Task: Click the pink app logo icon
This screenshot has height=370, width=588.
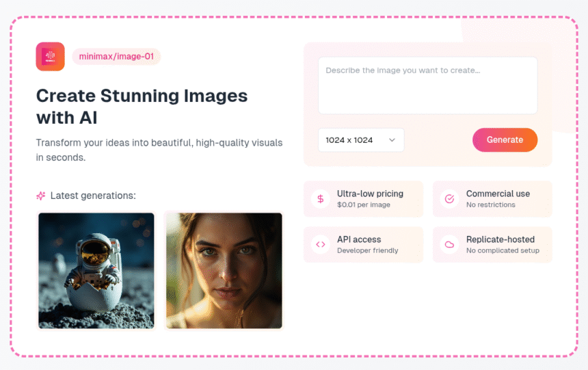Action: (x=50, y=57)
